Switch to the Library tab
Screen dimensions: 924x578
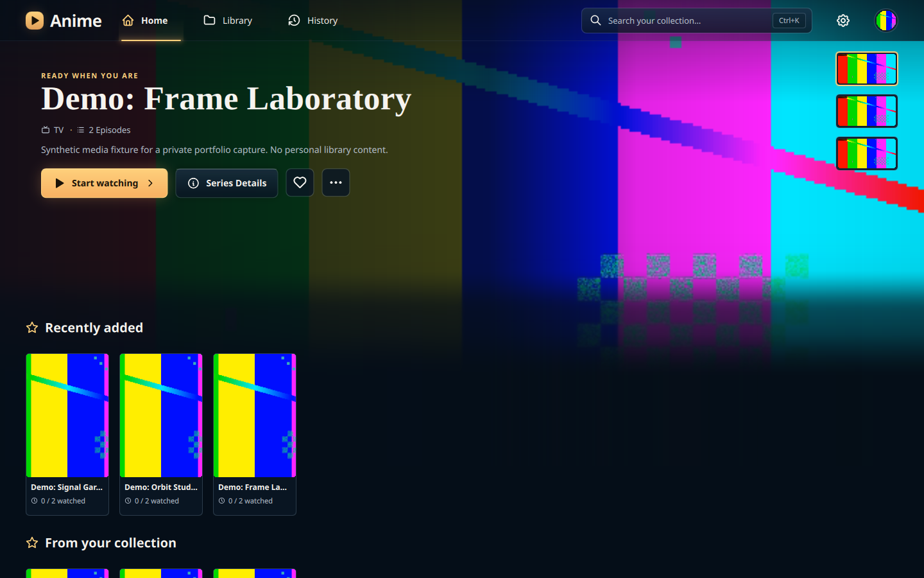coord(228,21)
